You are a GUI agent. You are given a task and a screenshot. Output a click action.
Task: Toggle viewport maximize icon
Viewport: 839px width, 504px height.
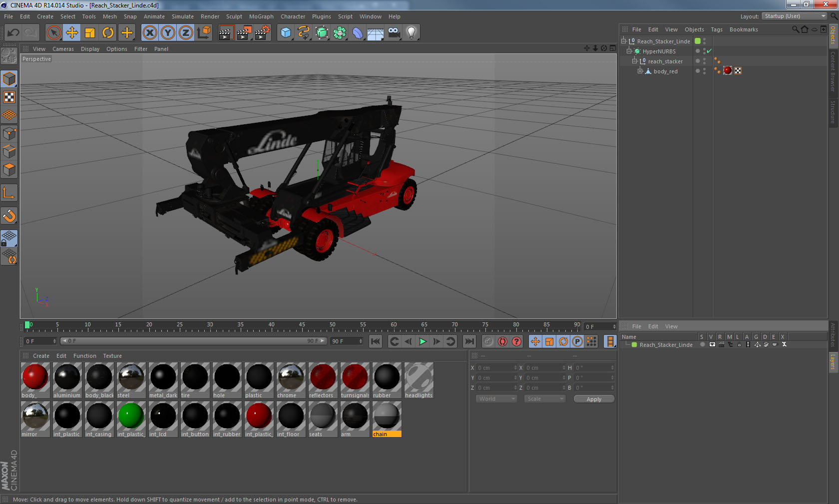(613, 48)
